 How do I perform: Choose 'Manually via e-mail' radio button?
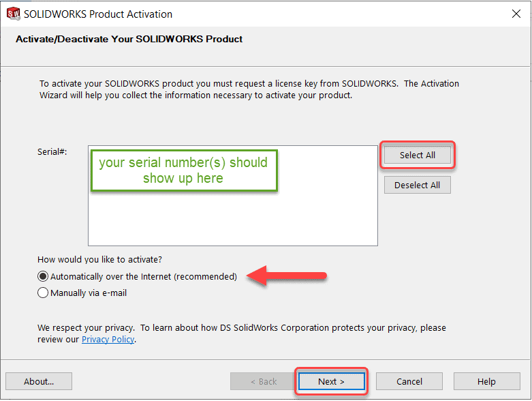[44, 293]
